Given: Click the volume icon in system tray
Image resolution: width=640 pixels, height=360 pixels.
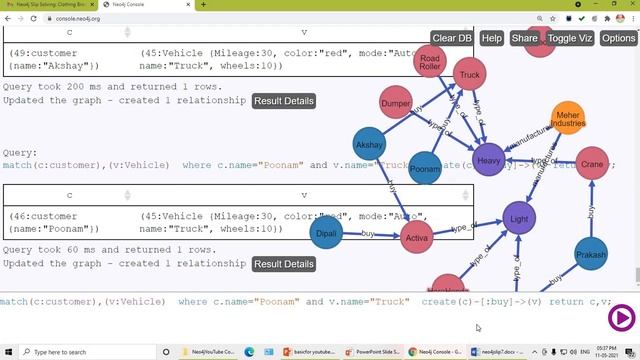Looking at the screenshot, I should [x=573, y=351].
